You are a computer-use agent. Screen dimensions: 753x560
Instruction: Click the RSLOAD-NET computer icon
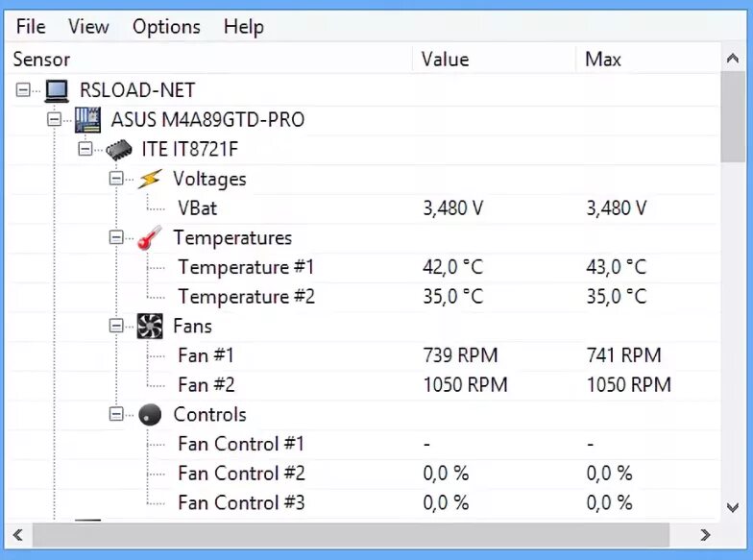coord(57,90)
